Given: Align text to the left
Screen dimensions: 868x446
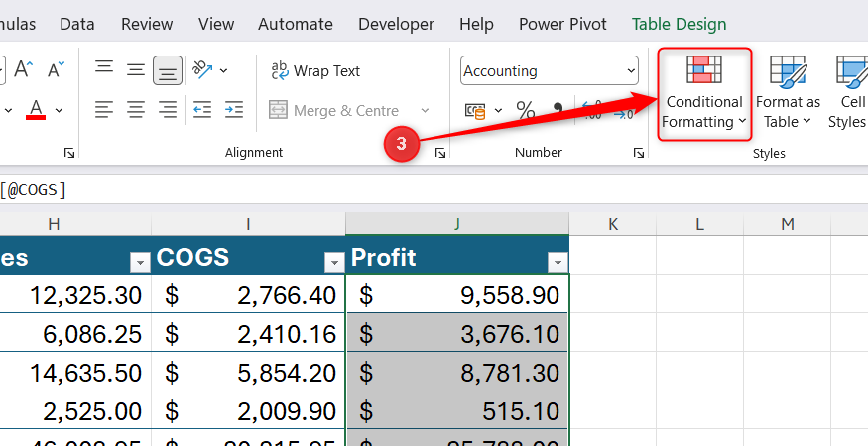Looking at the screenshot, I should (104, 110).
